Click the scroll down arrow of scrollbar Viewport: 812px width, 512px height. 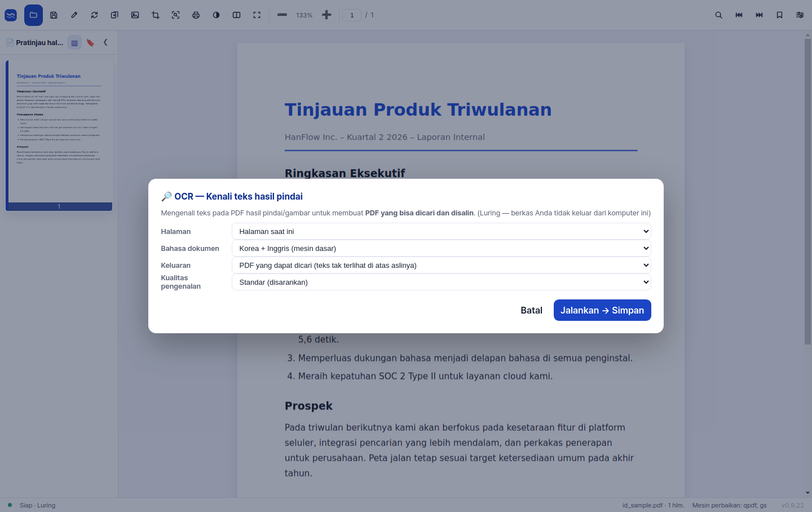click(x=807, y=493)
